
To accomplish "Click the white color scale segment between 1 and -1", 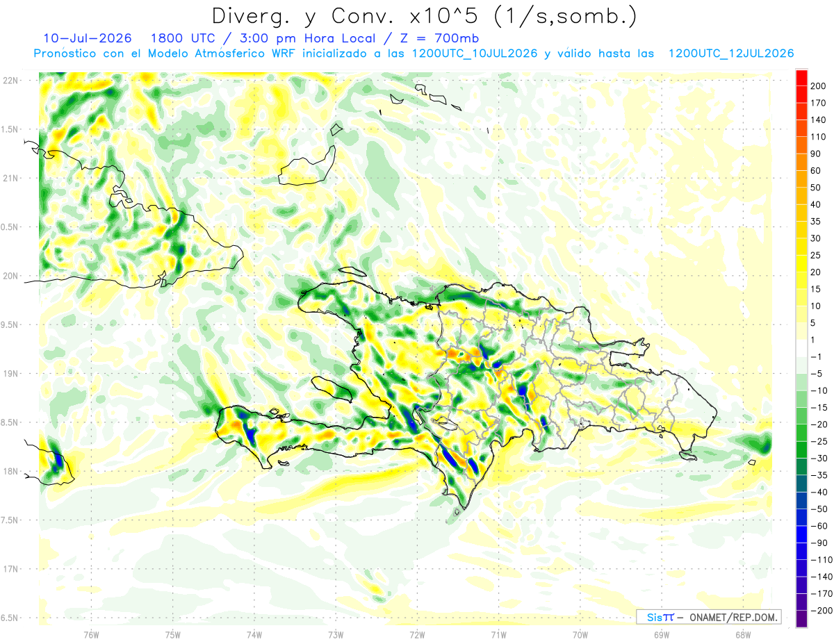I will pyautogui.click(x=801, y=349).
